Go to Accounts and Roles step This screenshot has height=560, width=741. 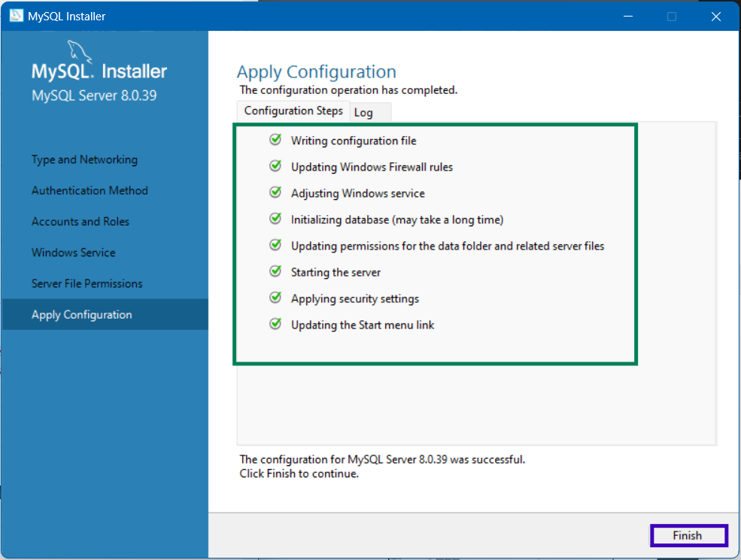point(80,222)
